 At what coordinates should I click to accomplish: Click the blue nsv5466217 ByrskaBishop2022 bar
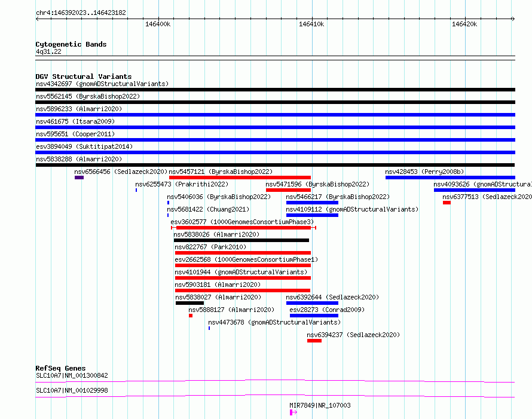(312, 203)
